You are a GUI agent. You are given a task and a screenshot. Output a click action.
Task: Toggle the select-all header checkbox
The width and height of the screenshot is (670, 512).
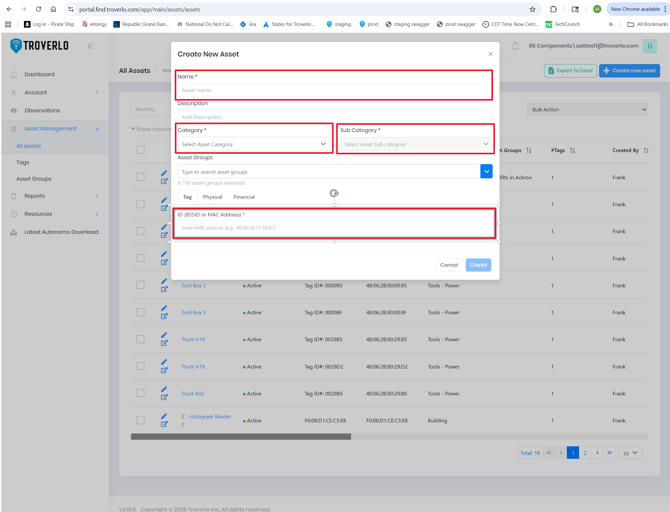click(140, 150)
